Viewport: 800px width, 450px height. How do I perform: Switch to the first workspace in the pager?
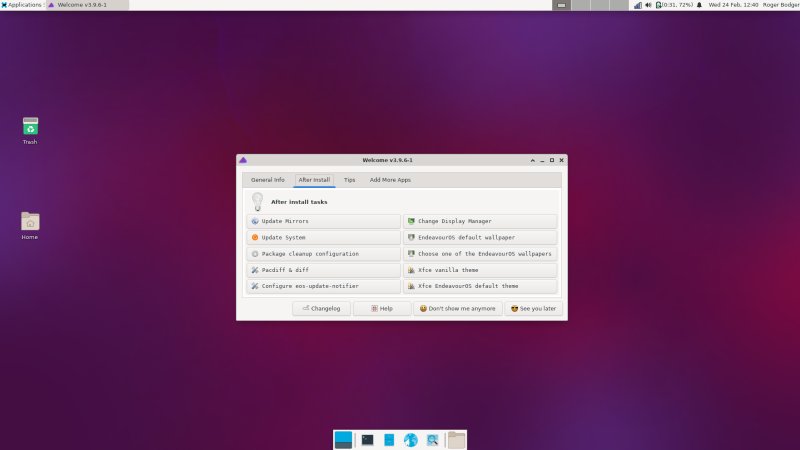(561, 5)
